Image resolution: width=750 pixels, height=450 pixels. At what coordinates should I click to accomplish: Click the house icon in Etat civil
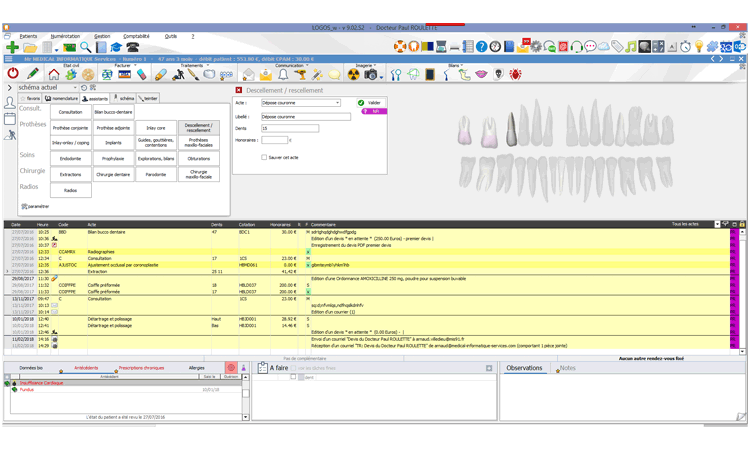click(x=54, y=74)
